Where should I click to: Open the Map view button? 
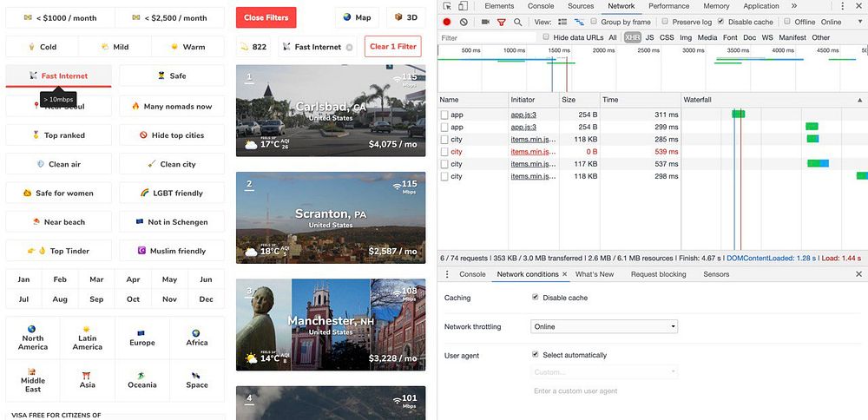pyautogui.click(x=357, y=17)
